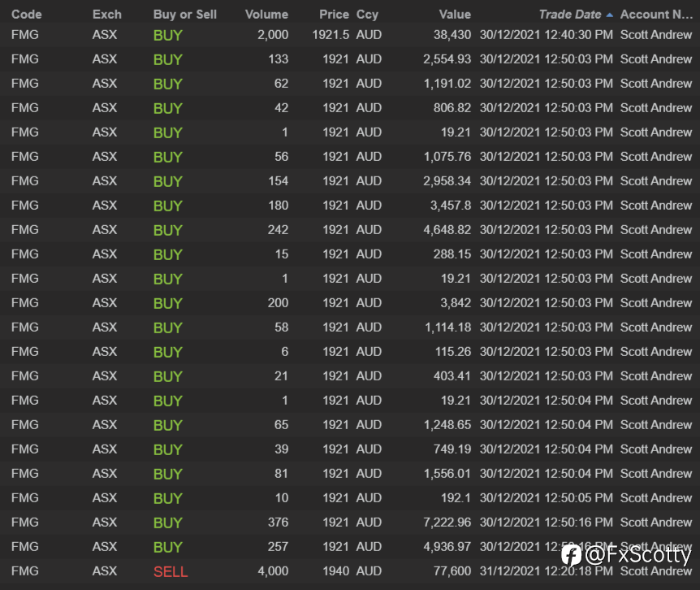
Task: Select the 749.19 value cell
Action: pyautogui.click(x=452, y=449)
